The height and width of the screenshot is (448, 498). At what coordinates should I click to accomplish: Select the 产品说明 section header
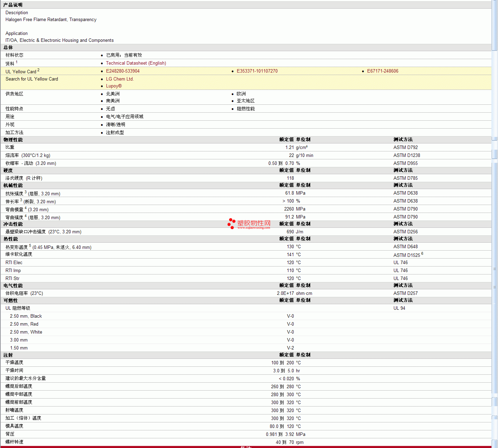[246, 5]
